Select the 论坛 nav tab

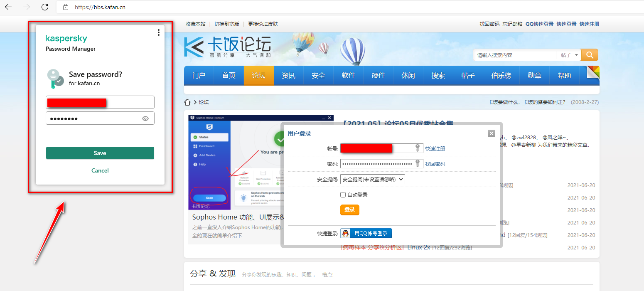click(x=259, y=76)
